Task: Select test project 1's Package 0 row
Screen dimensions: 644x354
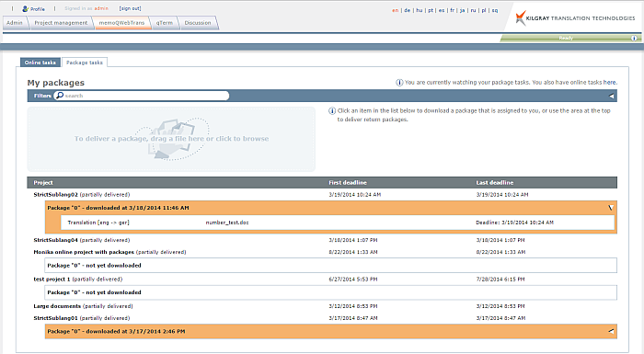Action: point(331,292)
